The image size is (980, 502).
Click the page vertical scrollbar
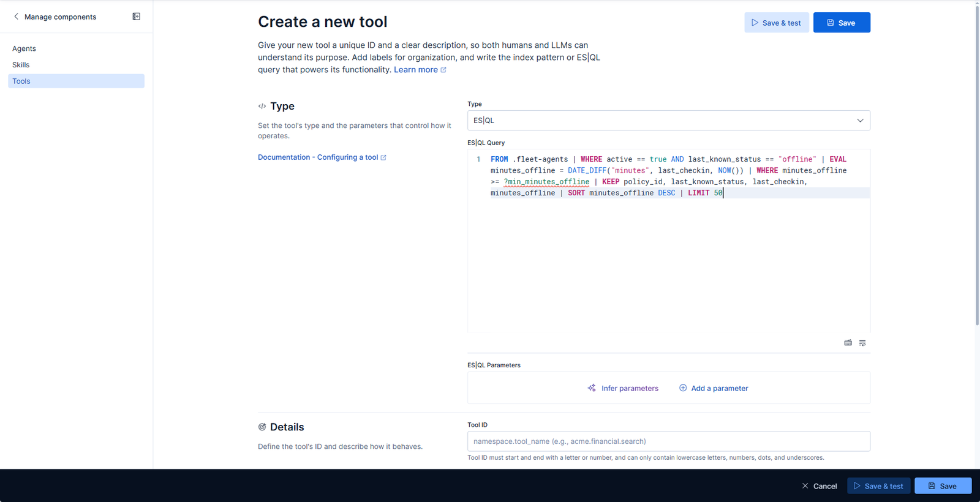pyautogui.click(x=977, y=165)
